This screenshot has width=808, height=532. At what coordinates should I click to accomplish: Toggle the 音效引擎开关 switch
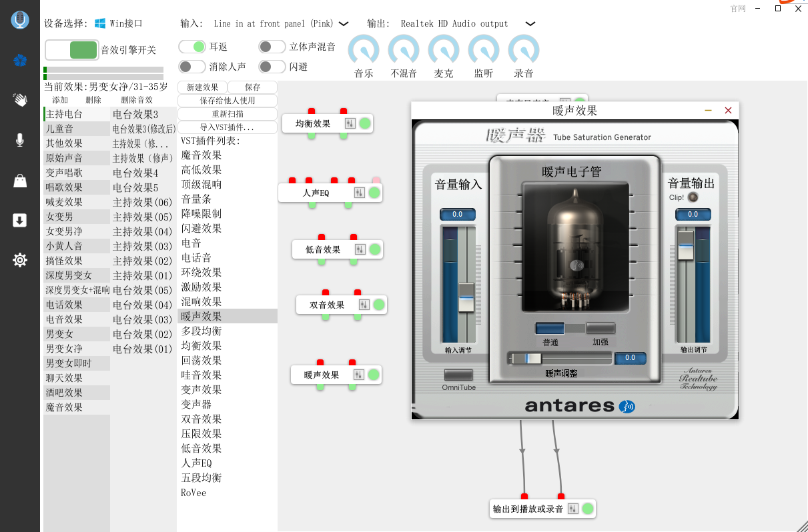click(71, 50)
